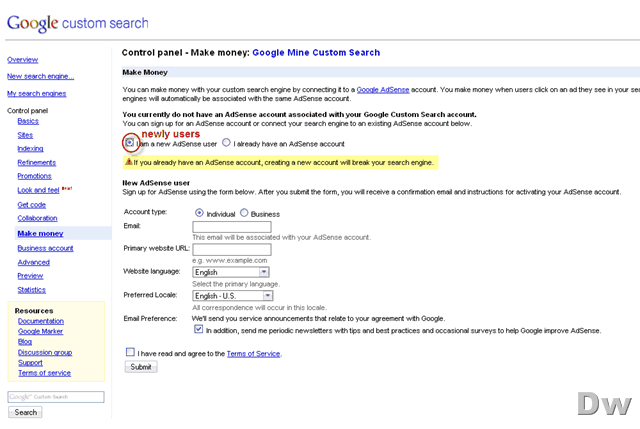Choose Business account type
This screenshot has width=640, height=429.
244,213
